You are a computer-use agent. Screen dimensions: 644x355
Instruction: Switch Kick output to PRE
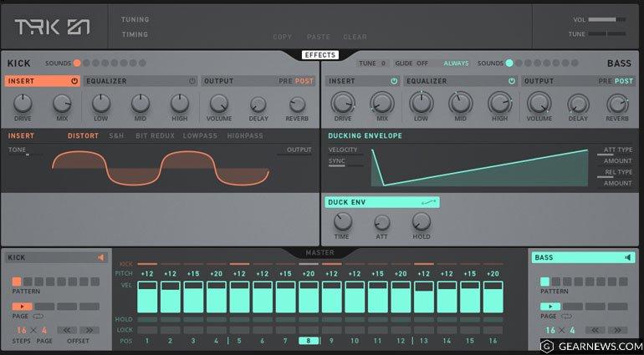pos(285,81)
